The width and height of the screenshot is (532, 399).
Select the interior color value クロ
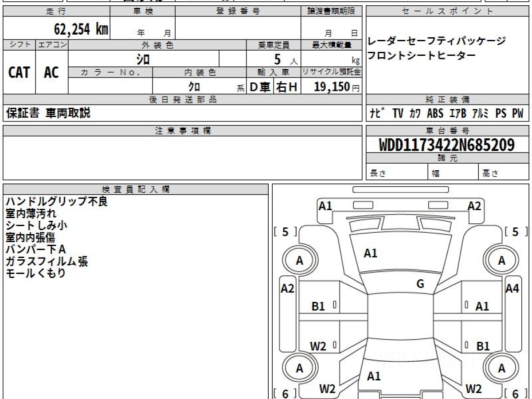click(194, 87)
